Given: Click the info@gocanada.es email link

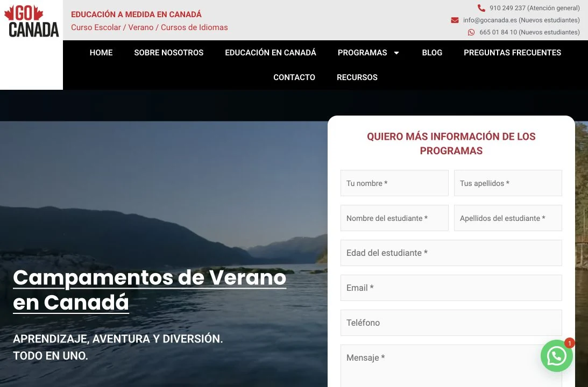Looking at the screenshot, I should click(521, 20).
